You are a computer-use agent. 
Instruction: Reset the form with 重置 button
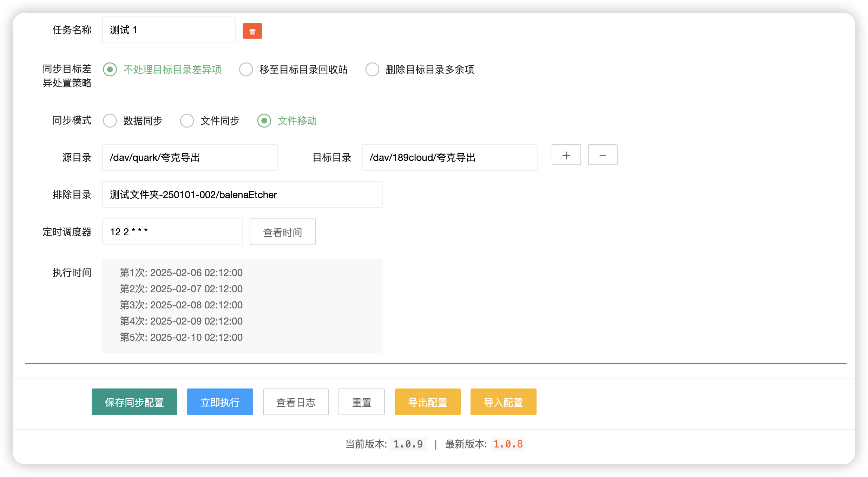[361, 401]
